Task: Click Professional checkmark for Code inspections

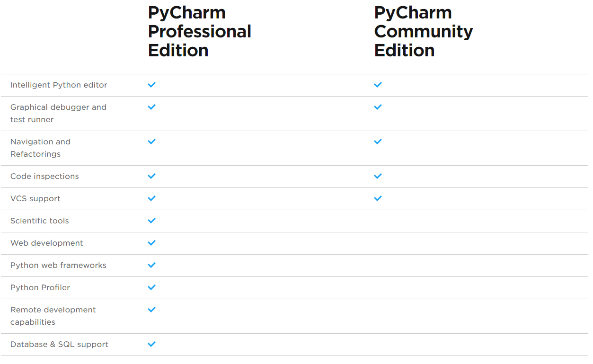Action: coord(151,176)
